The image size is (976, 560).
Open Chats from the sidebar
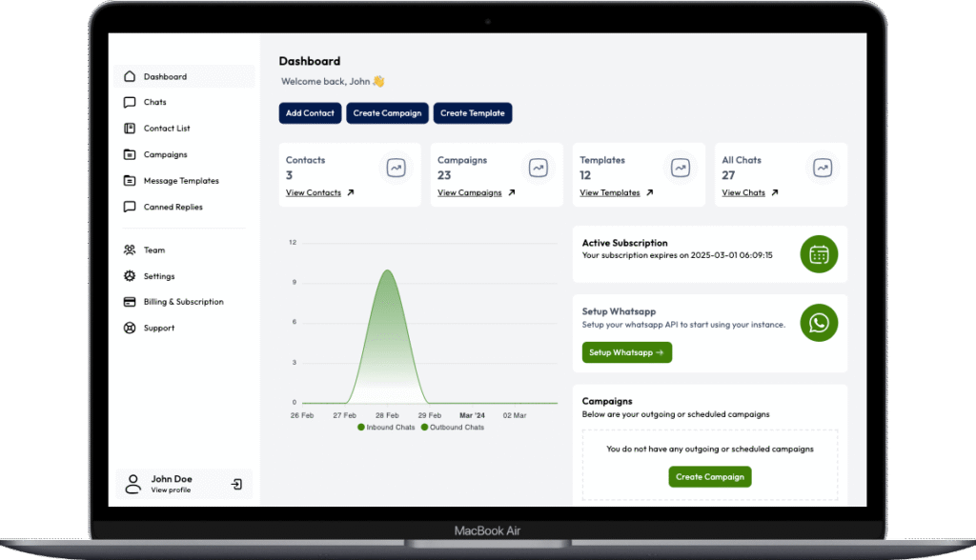click(154, 102)
